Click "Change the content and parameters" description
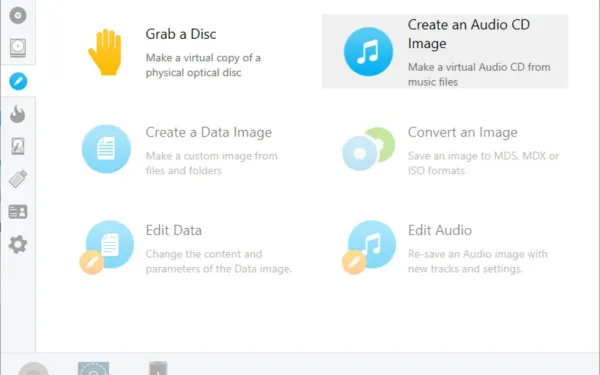 218,261
